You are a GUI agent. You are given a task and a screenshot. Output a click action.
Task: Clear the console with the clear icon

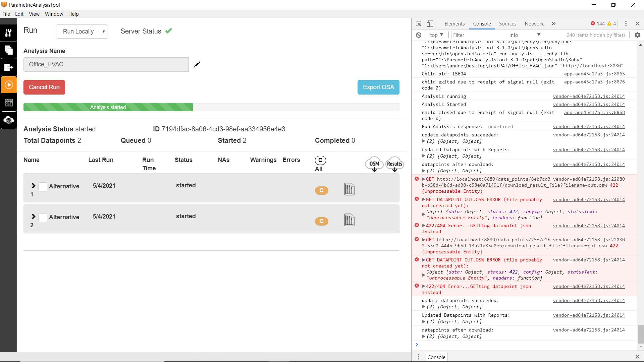click(418, 35)
